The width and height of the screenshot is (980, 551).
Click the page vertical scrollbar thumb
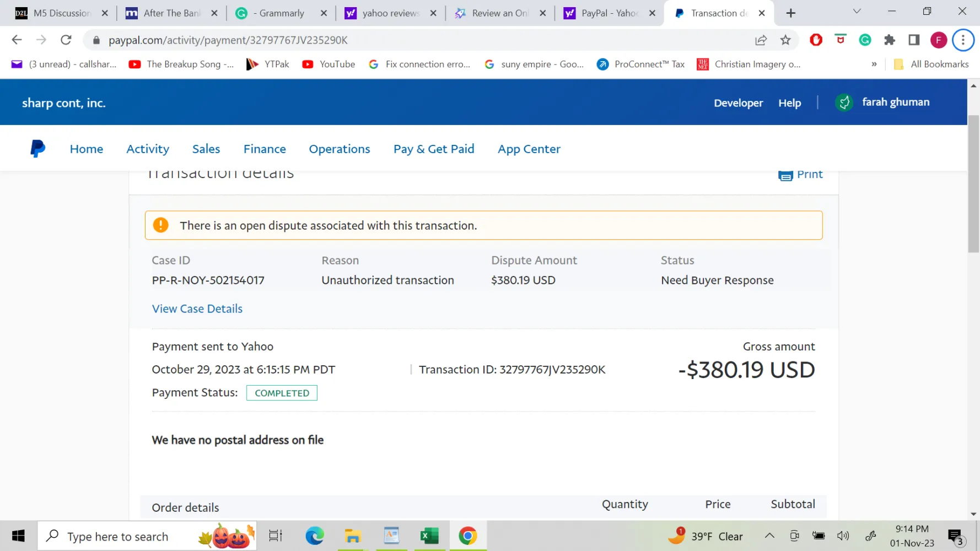(x=973, y=183)
